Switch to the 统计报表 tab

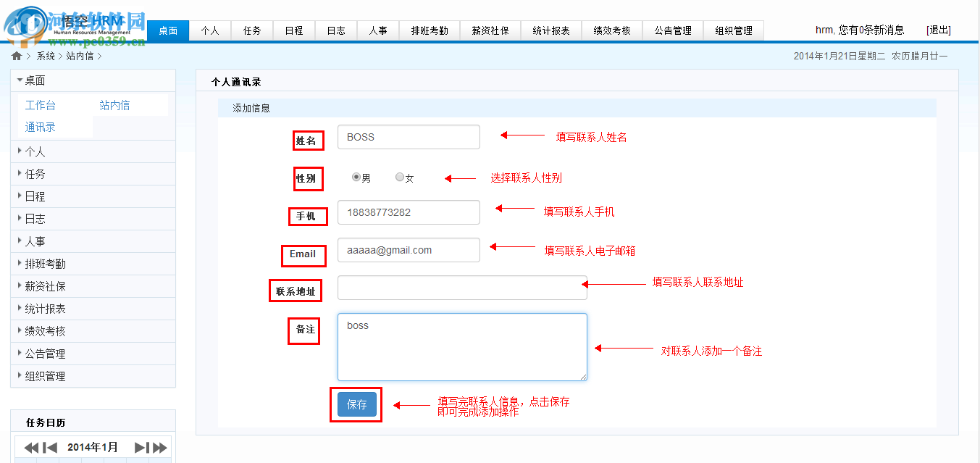tap(551, 30)
